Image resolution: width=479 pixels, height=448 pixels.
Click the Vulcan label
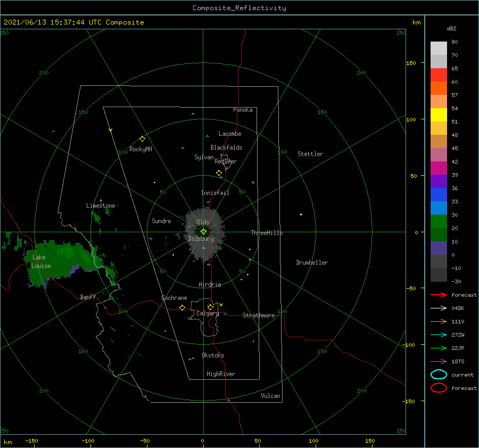(271, 396)
